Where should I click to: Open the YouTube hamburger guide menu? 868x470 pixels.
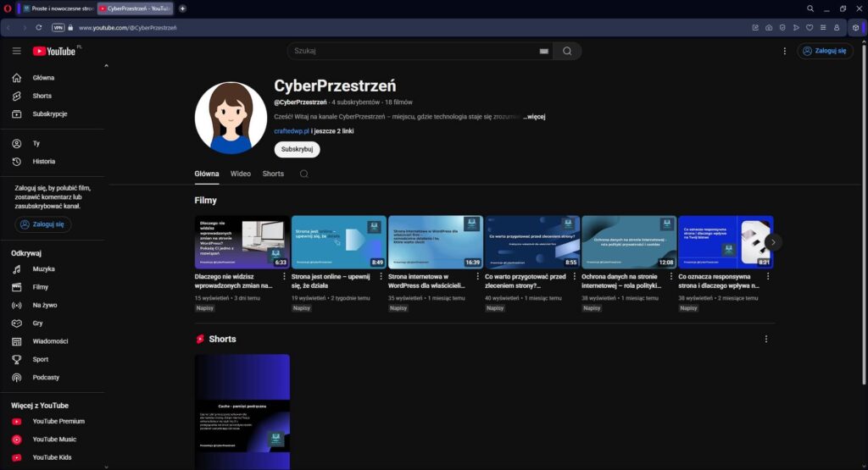pos(17,51)
